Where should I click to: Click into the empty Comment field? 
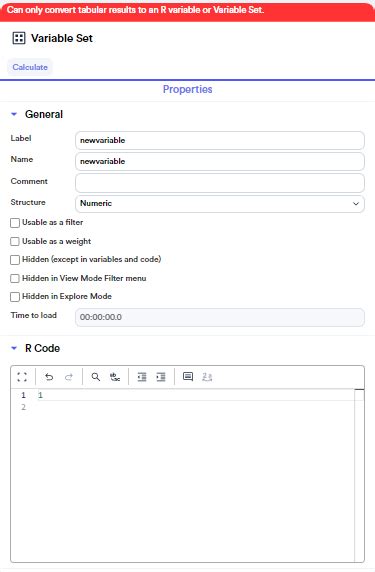tap(220, 183)
